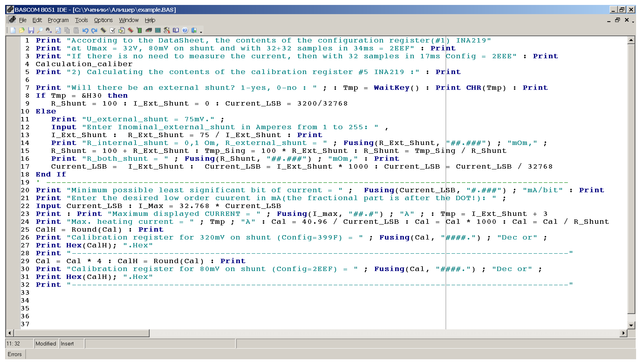Screen dimensions: 641x364
Task: Click the horizontal scrollbar right arrow
Action: pos(623,333)
